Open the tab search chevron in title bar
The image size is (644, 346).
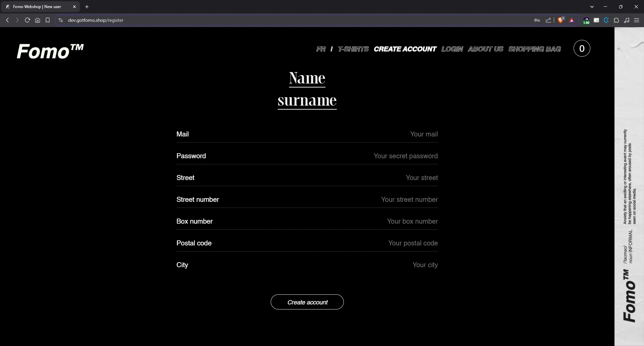(592, 7)
